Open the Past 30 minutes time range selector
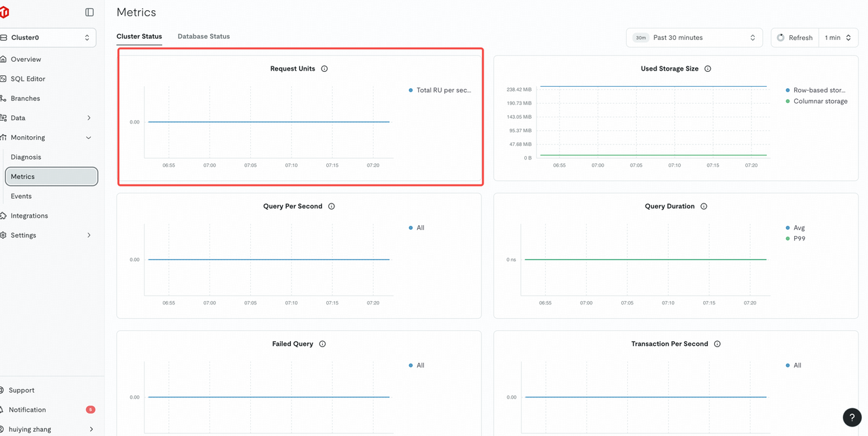This screenshot has width=868, height=436. tap(694, 37)
